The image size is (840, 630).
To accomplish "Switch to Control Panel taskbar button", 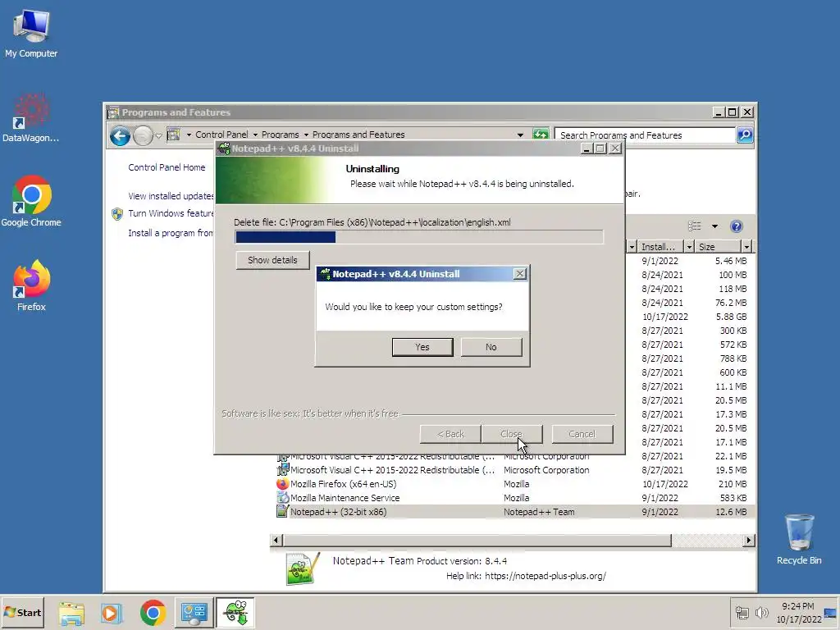I will (x=194, y=613).
